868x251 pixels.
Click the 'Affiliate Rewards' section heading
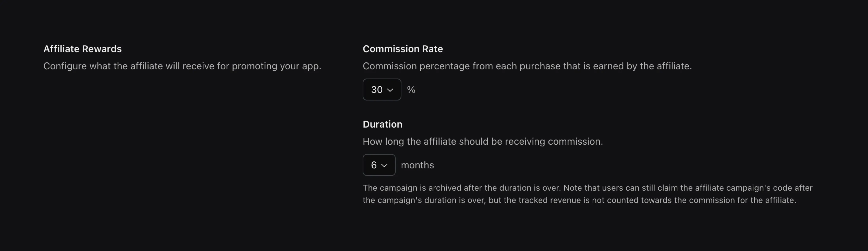point(82,49)
